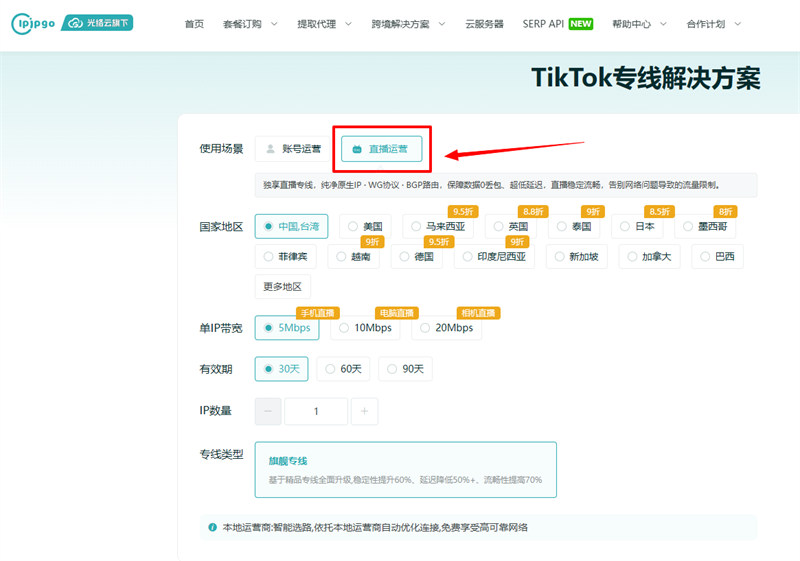This screenshot has height=561, width=800.
Task: Click the 手机直播 tag on 5Mbps
Action: click(x=318, y=313)
